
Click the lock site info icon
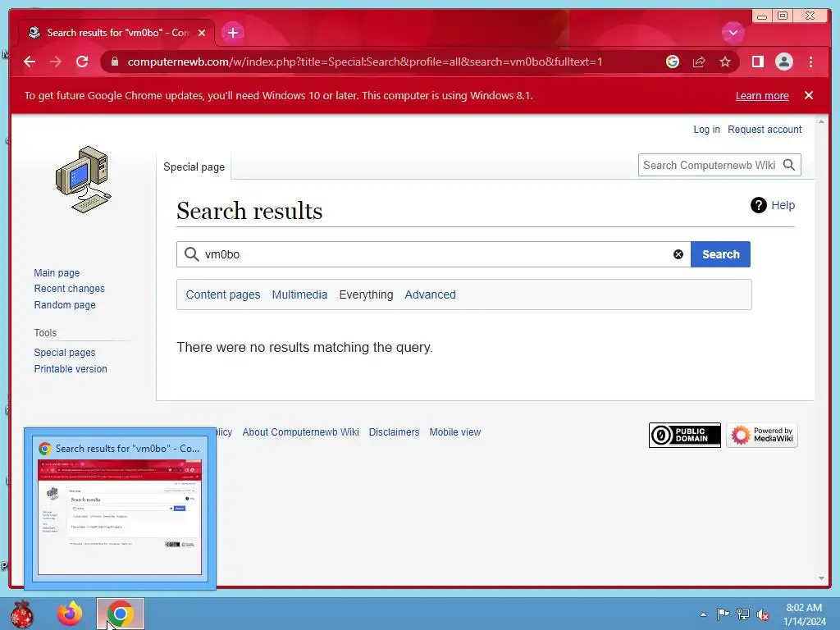(114, 62)
